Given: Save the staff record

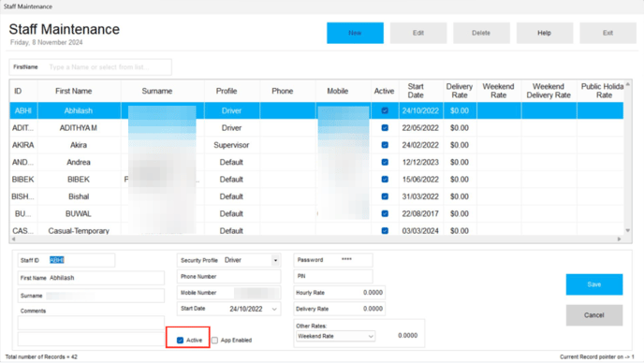Looking at the screenshot, I should click(593, 284).
